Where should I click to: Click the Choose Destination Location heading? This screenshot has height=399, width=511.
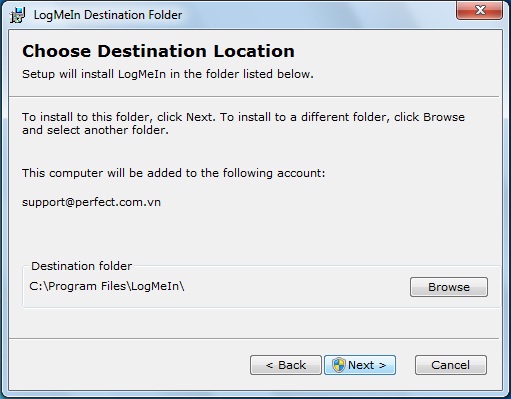click(x=158, y=51)
